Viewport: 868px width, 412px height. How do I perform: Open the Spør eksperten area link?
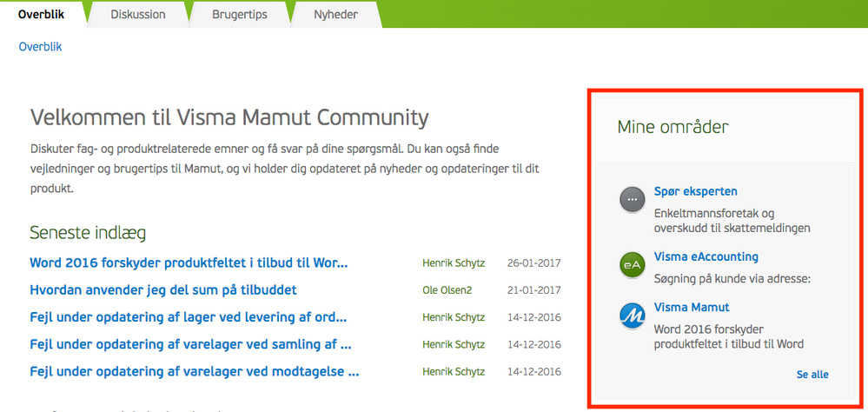point(695,191)
